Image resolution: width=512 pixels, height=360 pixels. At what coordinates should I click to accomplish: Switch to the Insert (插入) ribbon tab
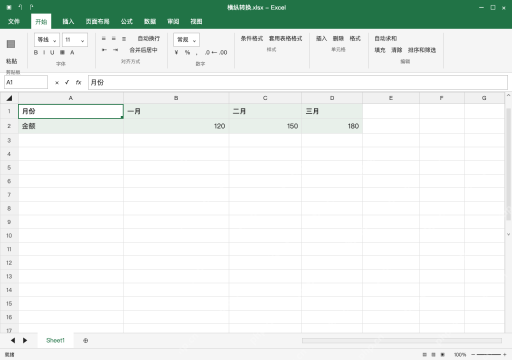pos(68,22)
